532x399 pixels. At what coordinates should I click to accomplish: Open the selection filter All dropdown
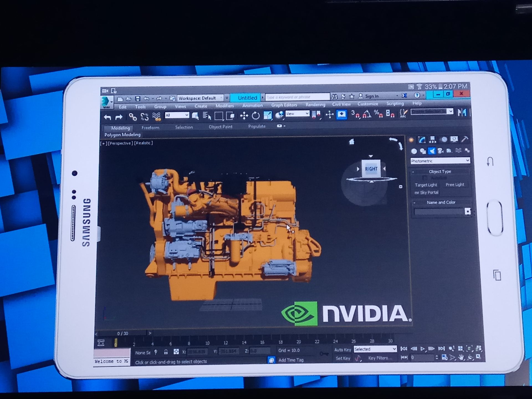pyautogui.click(x=177, y=115)
